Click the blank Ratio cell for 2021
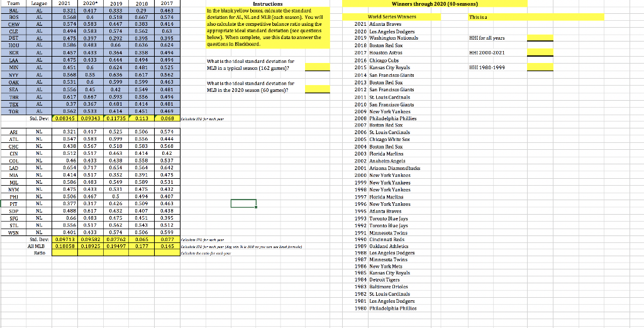This screenshot has width=644, height=328. (65, 253)
